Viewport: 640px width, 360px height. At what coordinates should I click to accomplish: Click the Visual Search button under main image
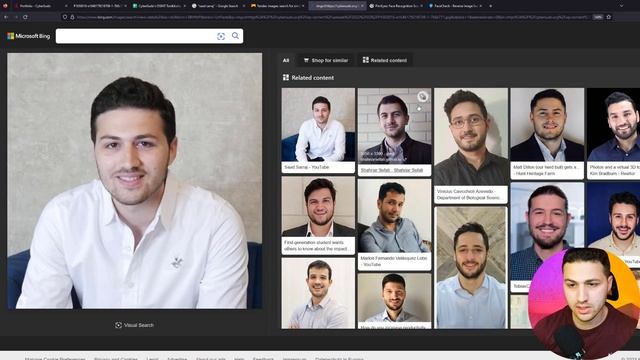134,325
